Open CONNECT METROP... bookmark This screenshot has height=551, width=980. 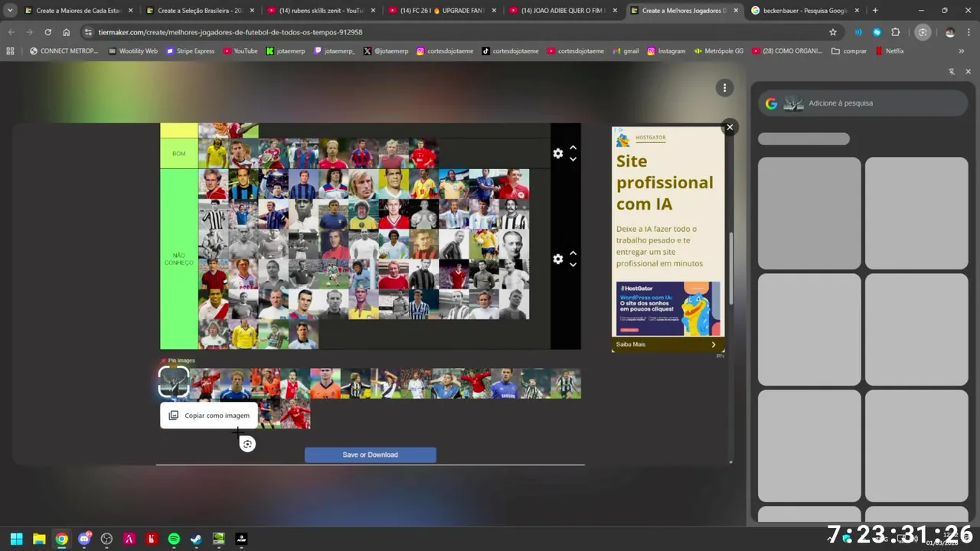[x=64, y=51]
